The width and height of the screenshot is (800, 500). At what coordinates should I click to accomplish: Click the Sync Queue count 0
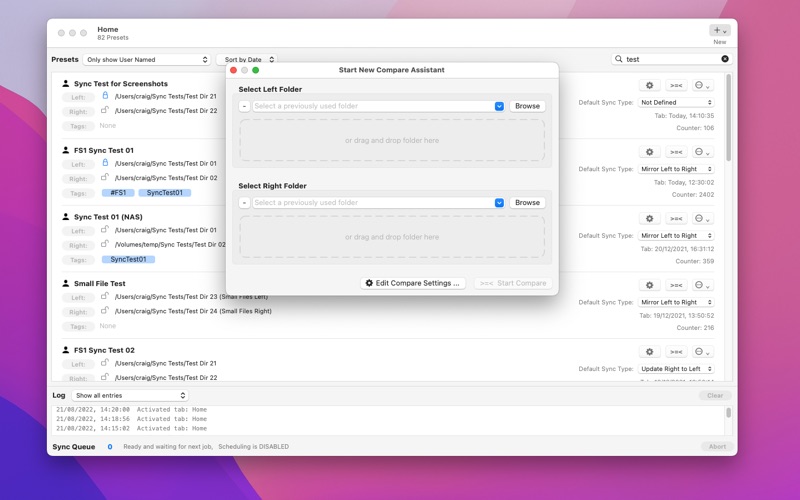(110, 446)
